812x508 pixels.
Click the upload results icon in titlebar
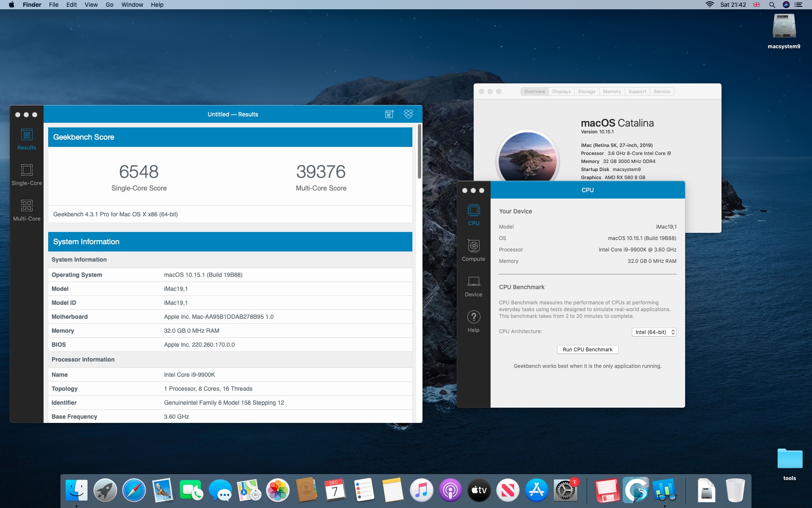point(390,114)
